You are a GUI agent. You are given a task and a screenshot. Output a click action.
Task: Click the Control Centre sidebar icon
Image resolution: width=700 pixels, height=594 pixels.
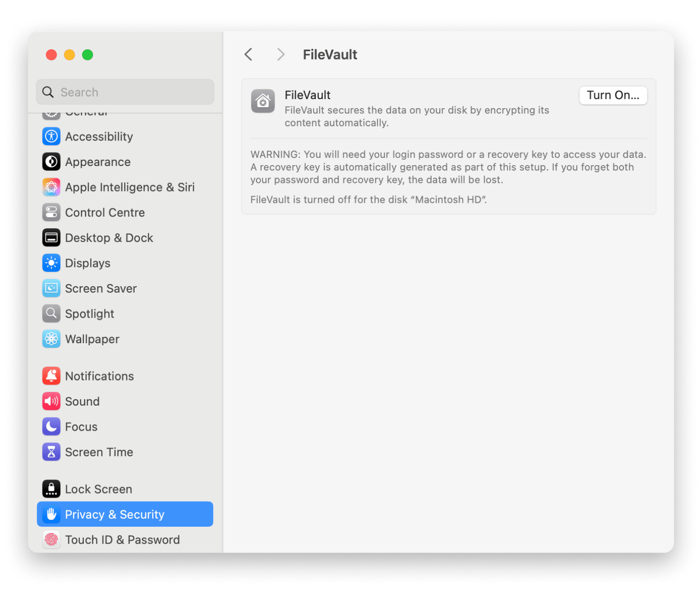[51, 213]
